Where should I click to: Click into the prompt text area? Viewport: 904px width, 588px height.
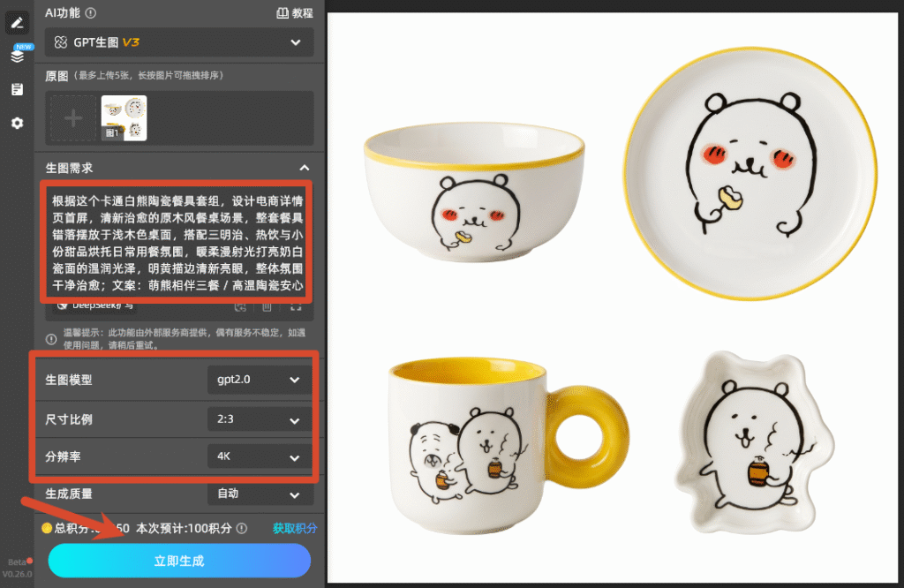coord(177,242)
